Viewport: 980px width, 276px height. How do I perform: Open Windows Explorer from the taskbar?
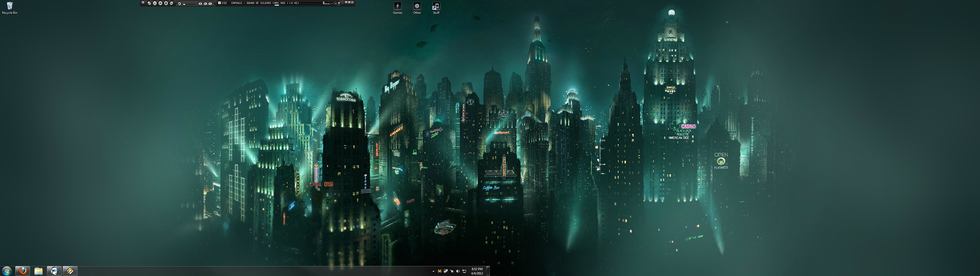(39, 271)
